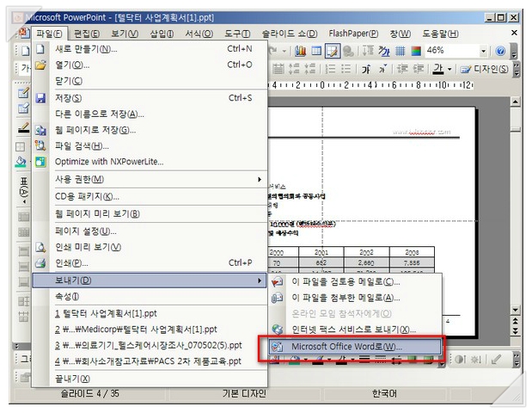Choose Print (인쇄) in File menu
This screenshot has height=413, width=532.
pos(150,263)
